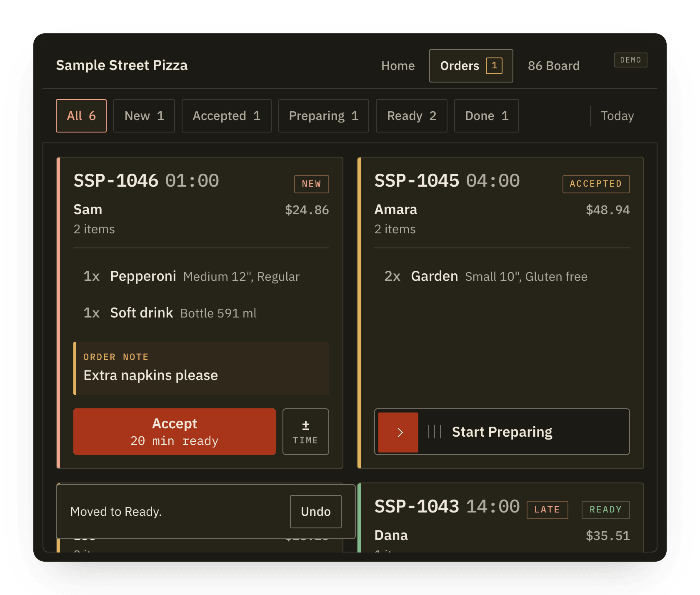
Task: Select the Pepperoni item line
Action: (x=201, y=276)
